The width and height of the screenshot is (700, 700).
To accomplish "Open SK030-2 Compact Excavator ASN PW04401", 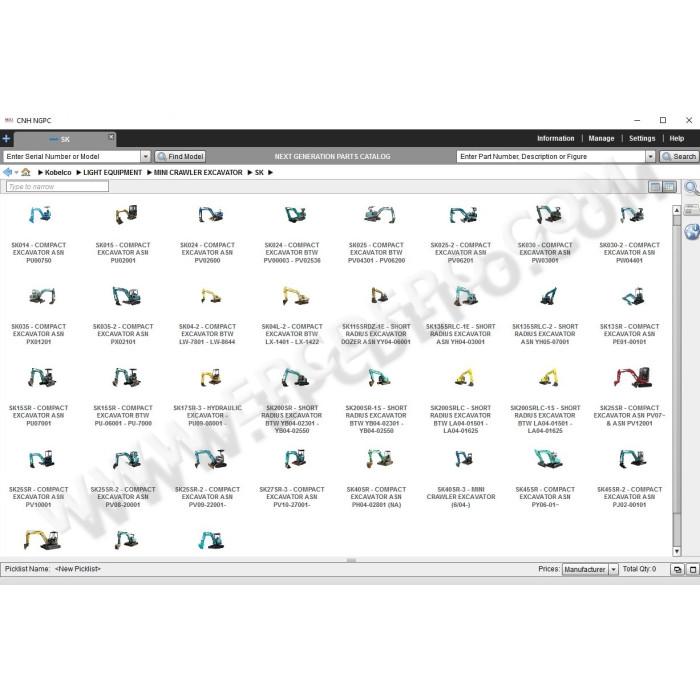I will pyautogui.click(x=629, y=234).
